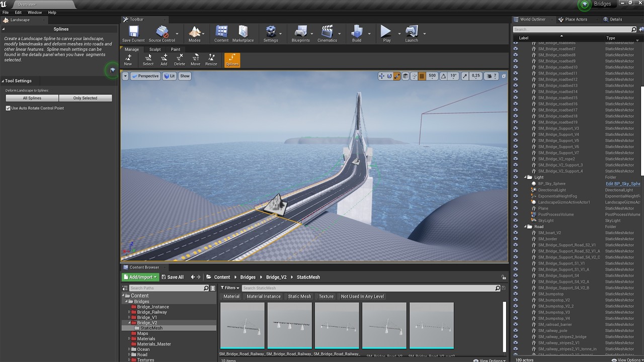Image resolution: width=644 pixels, height=362 pixels.
Task: Select the viewport translate gizmo icon
Action: [381, 76]
